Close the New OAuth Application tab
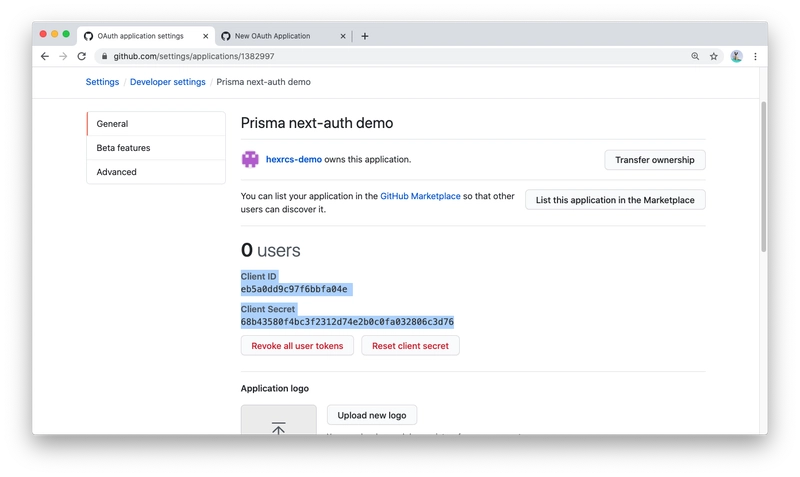 tap(343, 36)
